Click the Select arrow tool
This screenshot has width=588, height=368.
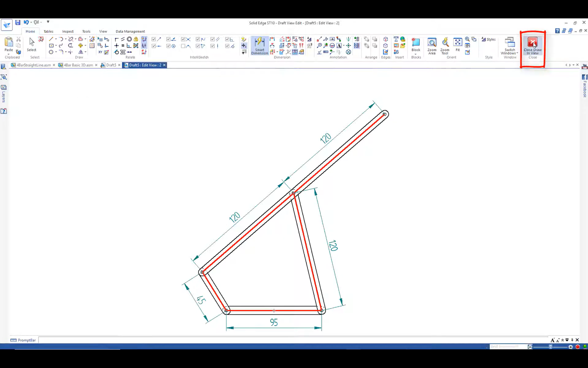point(32,45)
